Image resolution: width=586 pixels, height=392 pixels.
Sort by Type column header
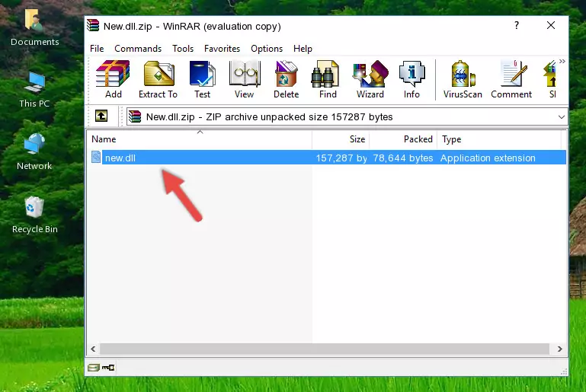[499, 139]
